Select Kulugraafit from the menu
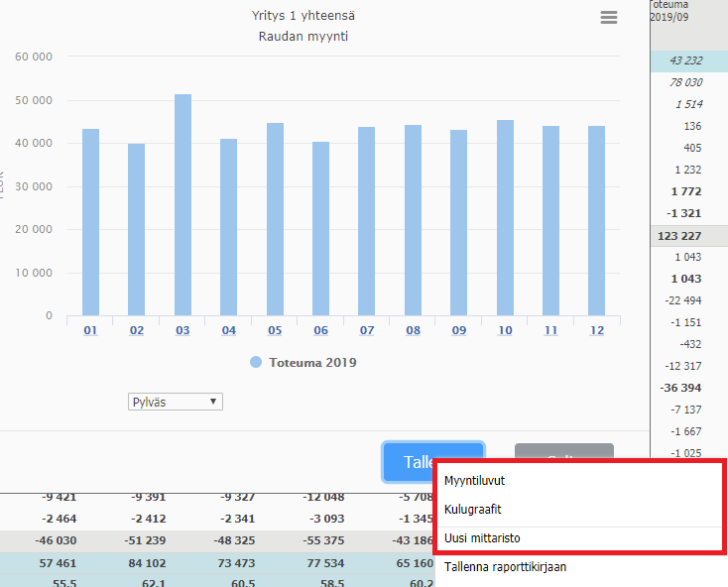Screen dimensions: 728x587 (x=472, y=510)
